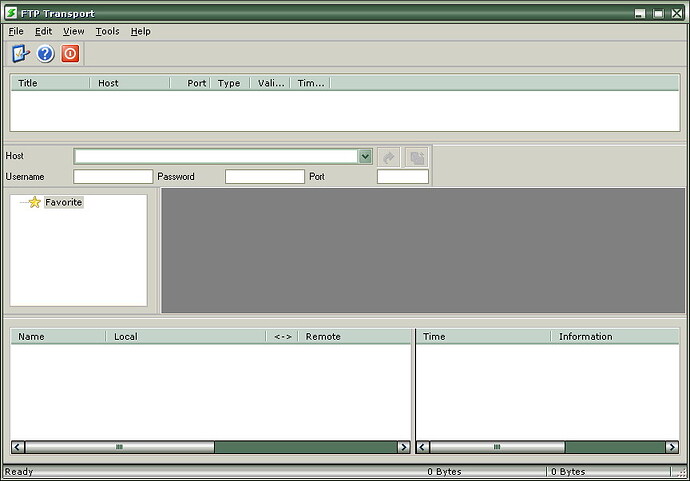Image resolution: width=690 pixels, height=481 pixels.
Task: Click right scroll arrow of log panel
Action: [x=672, y=447]
